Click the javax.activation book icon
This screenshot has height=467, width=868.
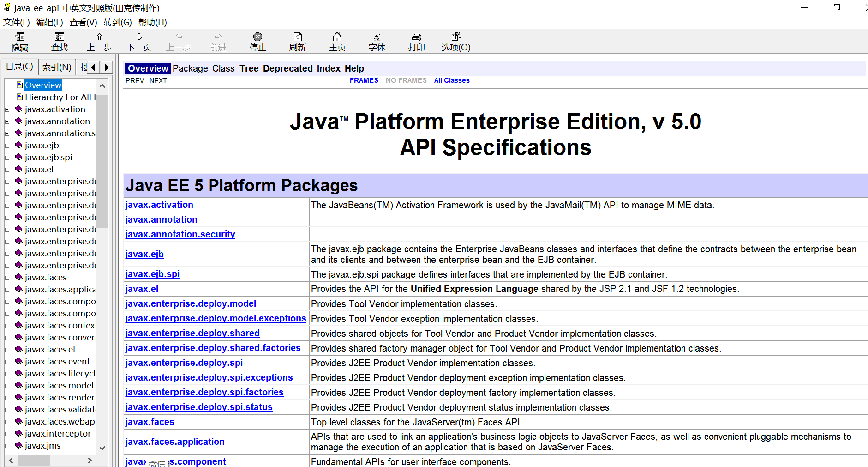(19, 109)
